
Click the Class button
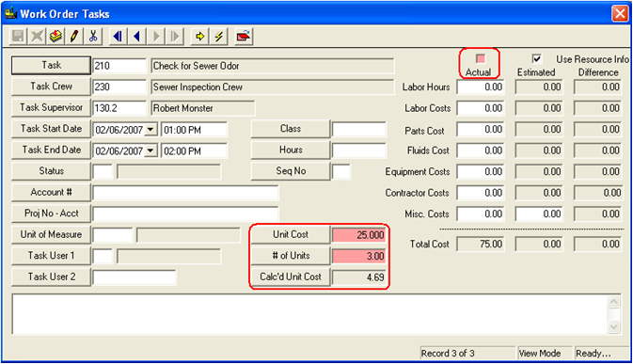[x=291, y=129]
